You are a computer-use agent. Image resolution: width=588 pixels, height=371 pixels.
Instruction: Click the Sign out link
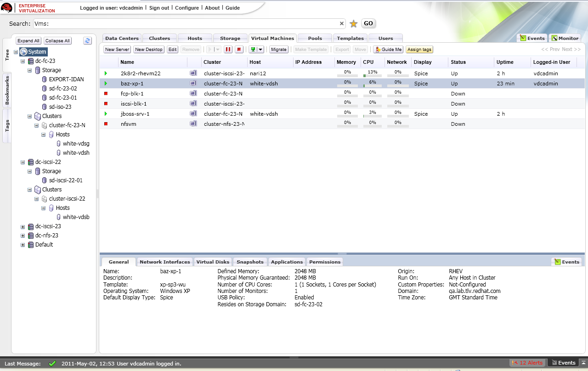[x=159, y=8]
